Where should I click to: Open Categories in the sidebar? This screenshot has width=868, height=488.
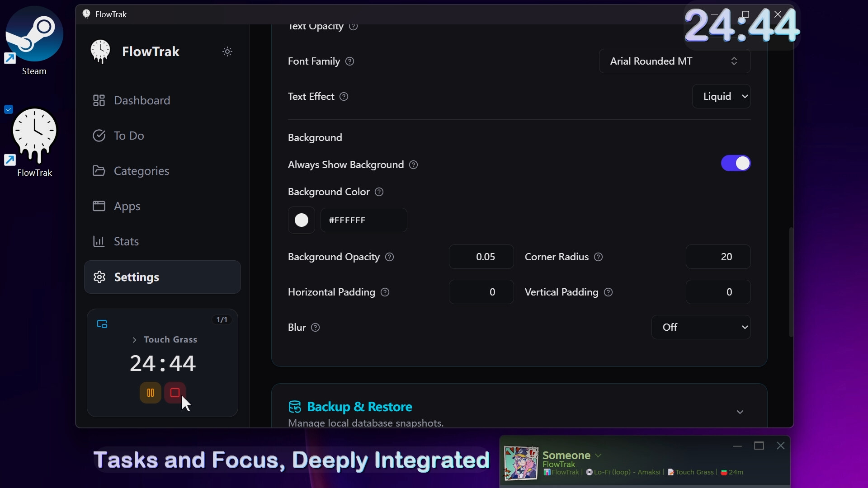point(162,171)
